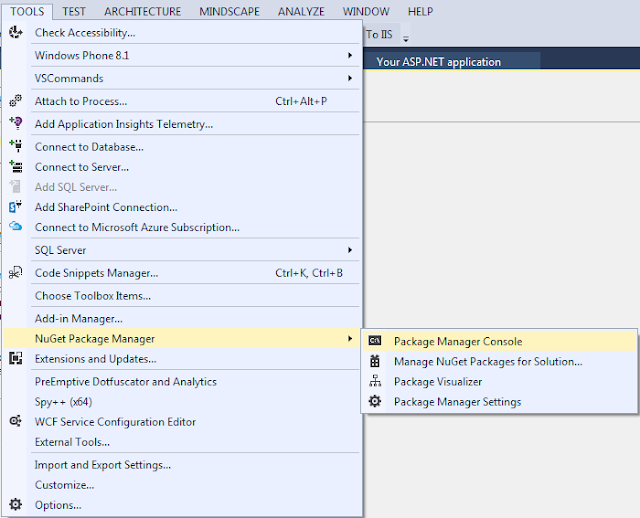The width and height of the screenshot is (640, 518).
Task: Click the To IIS toolbar button
Action: coord(379,34)
